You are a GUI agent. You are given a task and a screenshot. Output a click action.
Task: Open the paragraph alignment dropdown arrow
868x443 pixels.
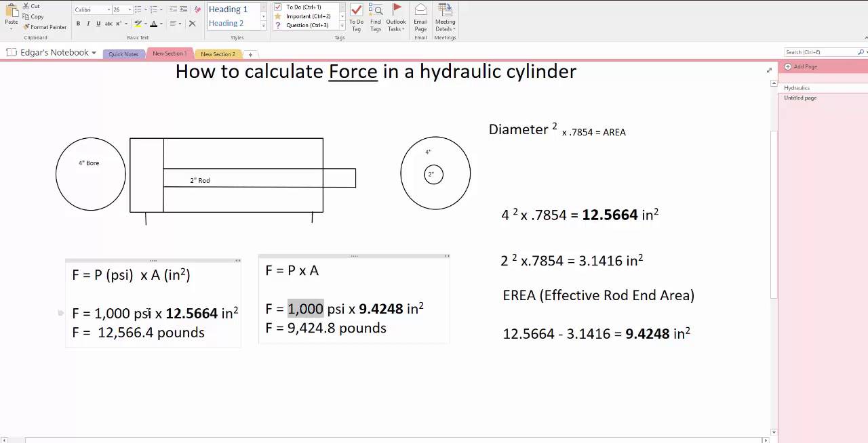[x=181, y=24]
